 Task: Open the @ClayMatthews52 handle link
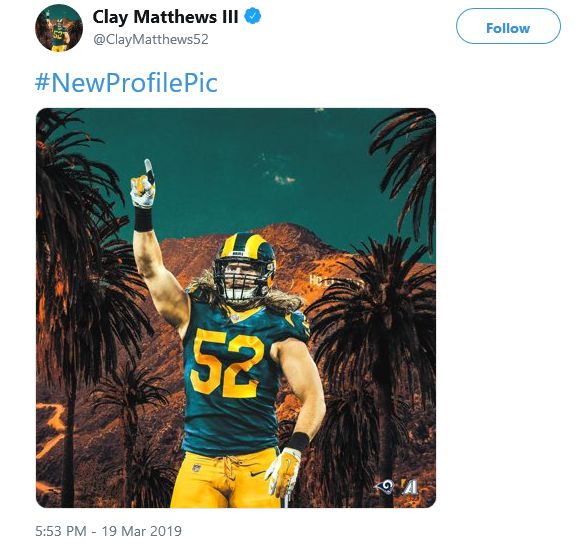[151, 39]
